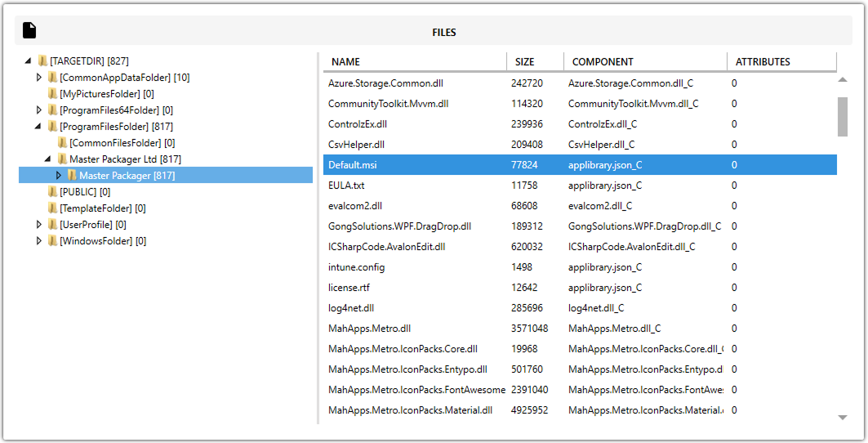The width and height of the screenshot is (868, 443).
Task: Select the MahApps.Metro.IconPacks.FontAwesome file name
Action: coord(416,390)
